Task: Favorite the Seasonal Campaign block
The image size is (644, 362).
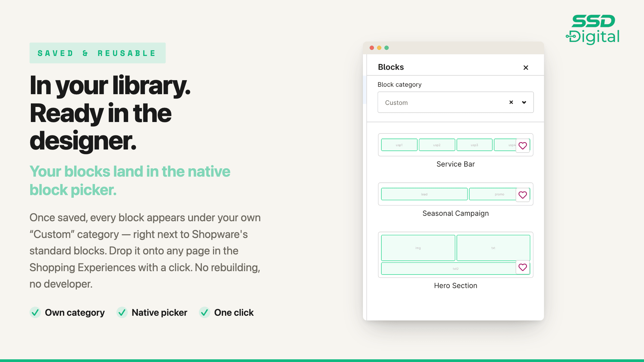Action: [x=523, y=195]
